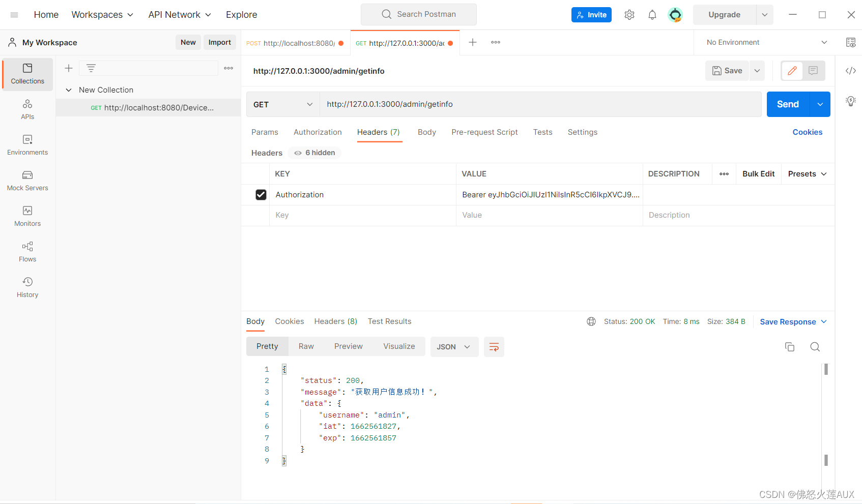
Task: Open the Presets dropdown
Action: pyautogui.click(x=808, y=174)
